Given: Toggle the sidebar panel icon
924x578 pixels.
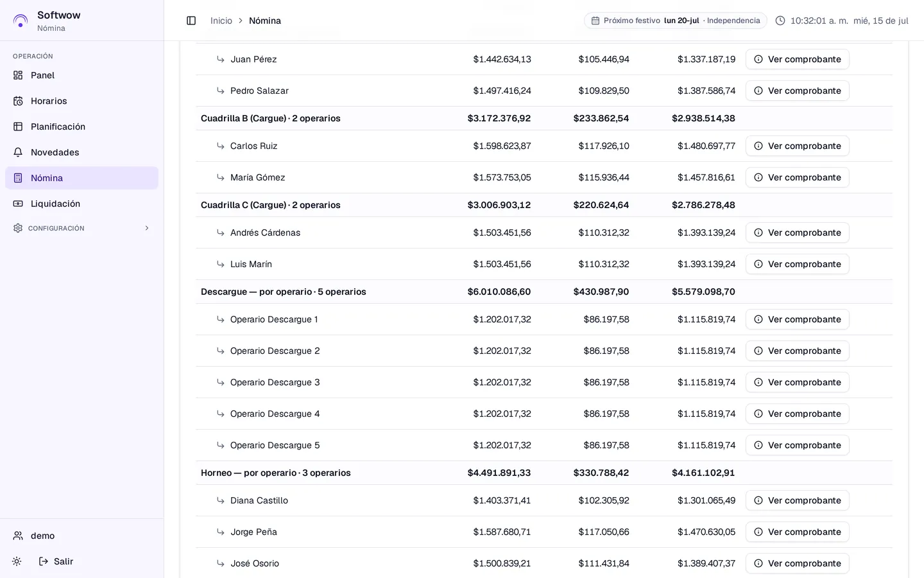Looking at the screenshot, I should 191,21.
